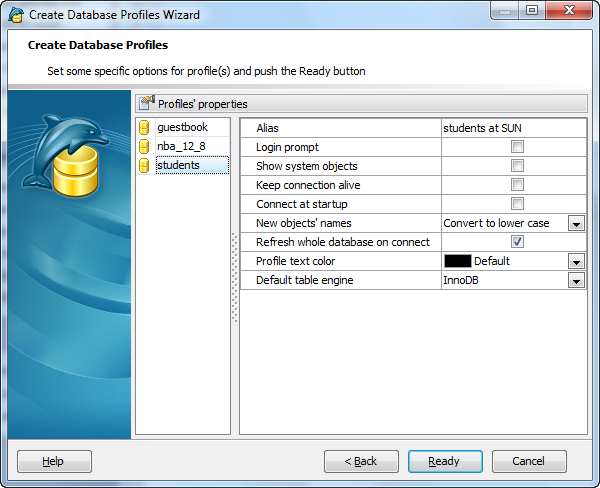Click the wizard icon in title bar
Viewport: 600px width, 488px height.
[16, 15]
